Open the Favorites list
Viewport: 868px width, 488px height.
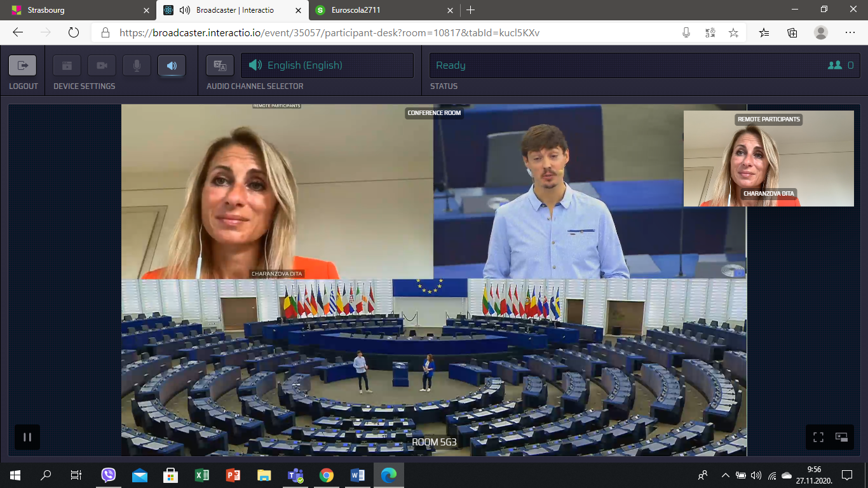tap(764, 33)
